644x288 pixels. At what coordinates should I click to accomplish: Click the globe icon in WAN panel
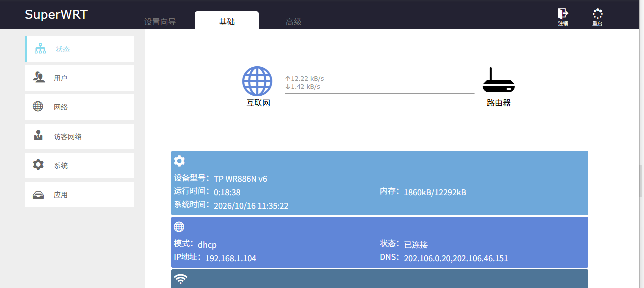(179, 227)
